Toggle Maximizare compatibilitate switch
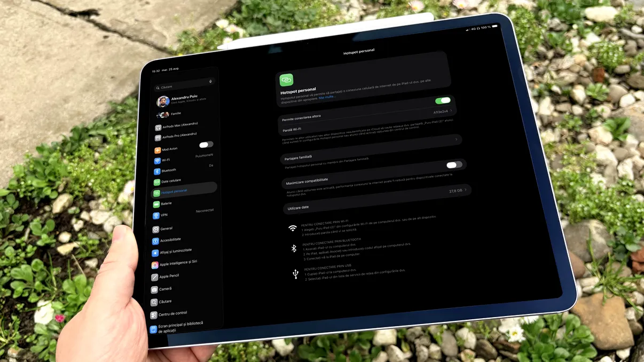Viewport: 644px width, 362px height. click(x=454, y=165)
